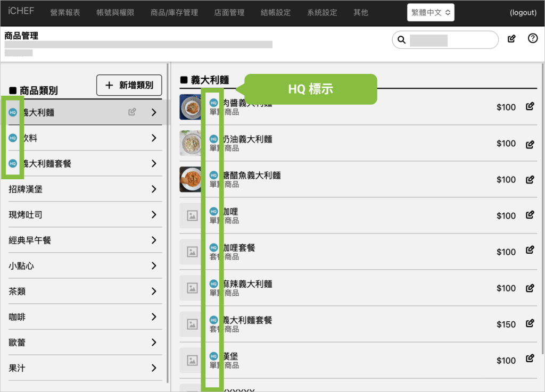Select the 咖啡 category in the list

point(17,317)
